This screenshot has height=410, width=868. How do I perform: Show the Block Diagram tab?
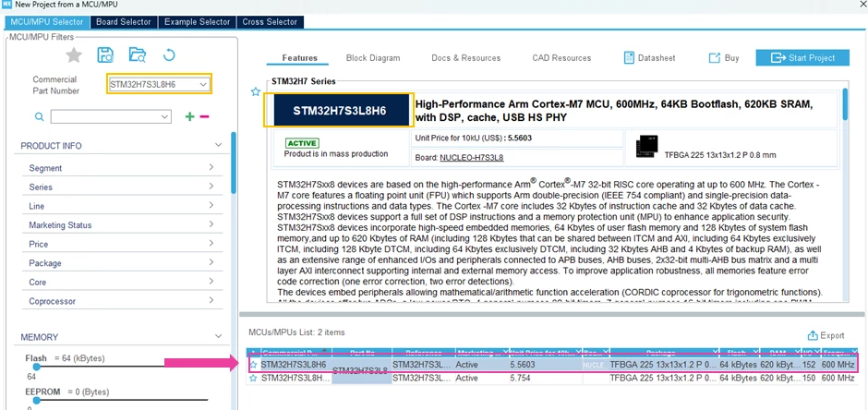tap(373, 57)
